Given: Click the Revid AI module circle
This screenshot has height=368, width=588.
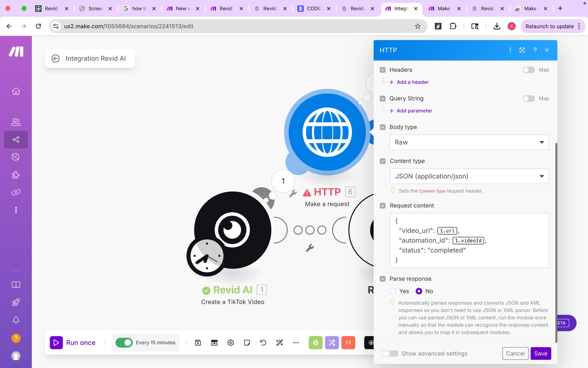Looking at the screenshot, I should (x=233, y=230).
